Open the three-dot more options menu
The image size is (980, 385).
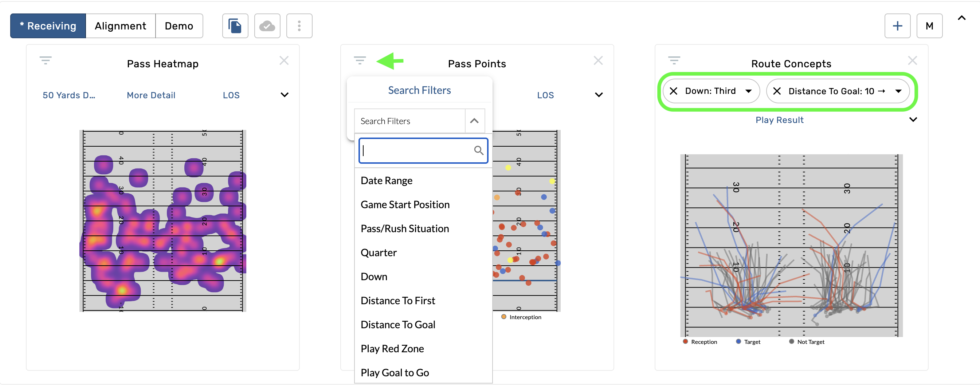point(299,26)
